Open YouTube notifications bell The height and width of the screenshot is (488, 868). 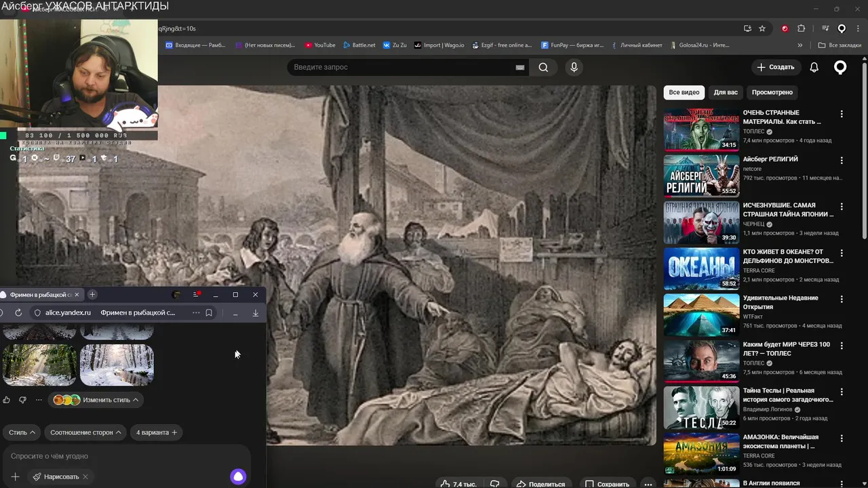click(x=814, y=67)
